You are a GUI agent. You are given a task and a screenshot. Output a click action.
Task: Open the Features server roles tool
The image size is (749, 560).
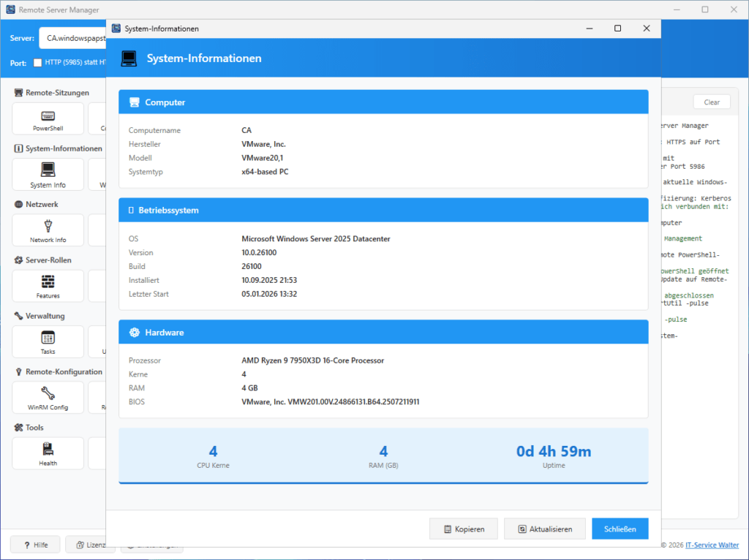coord(47,285)
